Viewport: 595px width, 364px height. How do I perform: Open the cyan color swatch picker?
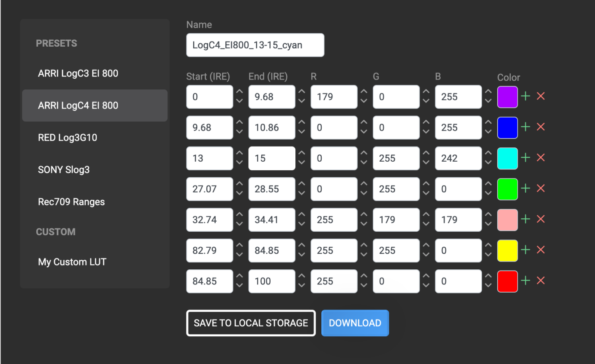pyautogui.click(x=508, y=158)
